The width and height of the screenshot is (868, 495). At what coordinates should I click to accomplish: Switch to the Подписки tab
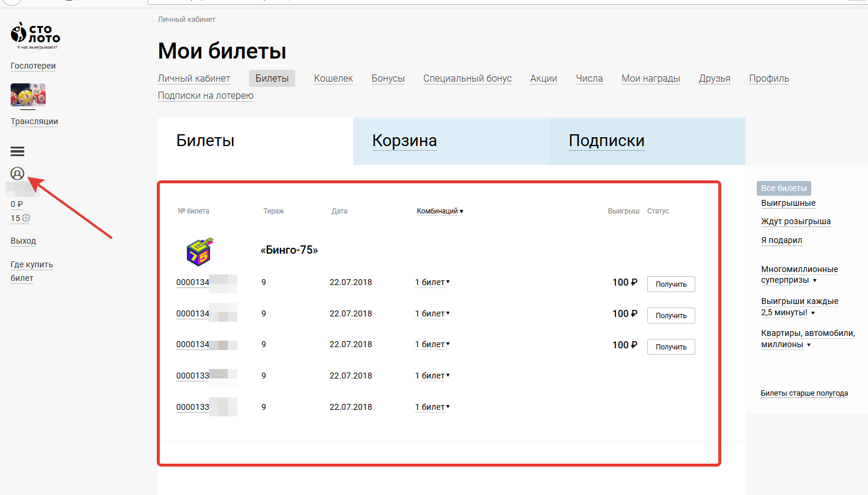click(647, 141)
